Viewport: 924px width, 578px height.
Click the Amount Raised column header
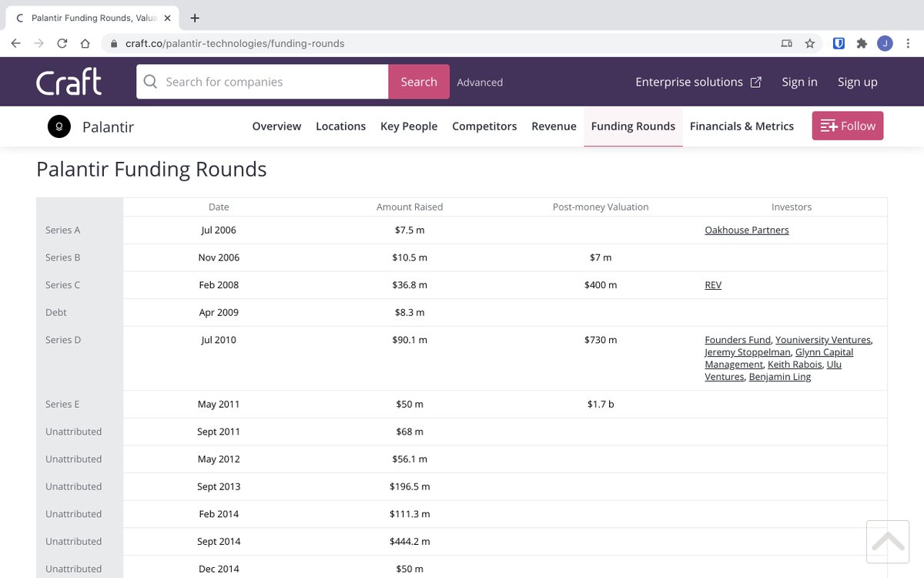[410, 207]
